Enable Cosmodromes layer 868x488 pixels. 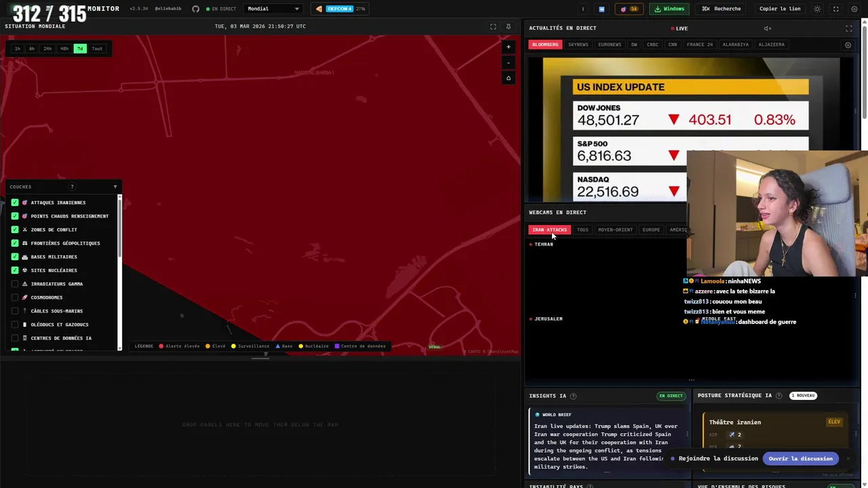[x=15, y=298]
